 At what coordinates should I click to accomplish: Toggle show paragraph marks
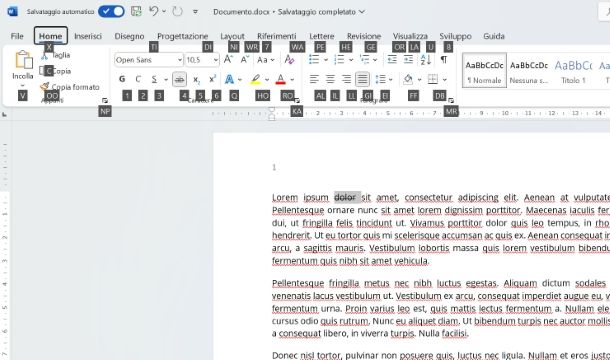point(443,60)
